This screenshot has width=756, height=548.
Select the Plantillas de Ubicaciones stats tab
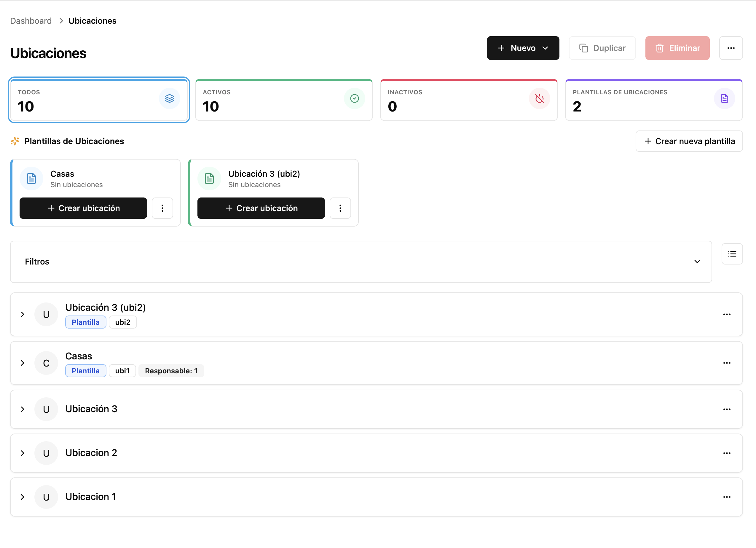click(x=654, y=100)
